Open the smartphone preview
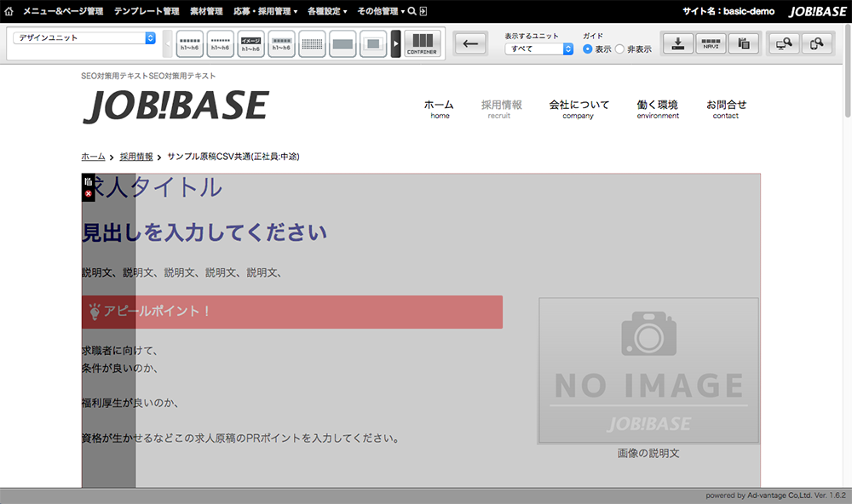This screenshot has height=504, width=852. (x=816, y=43)
